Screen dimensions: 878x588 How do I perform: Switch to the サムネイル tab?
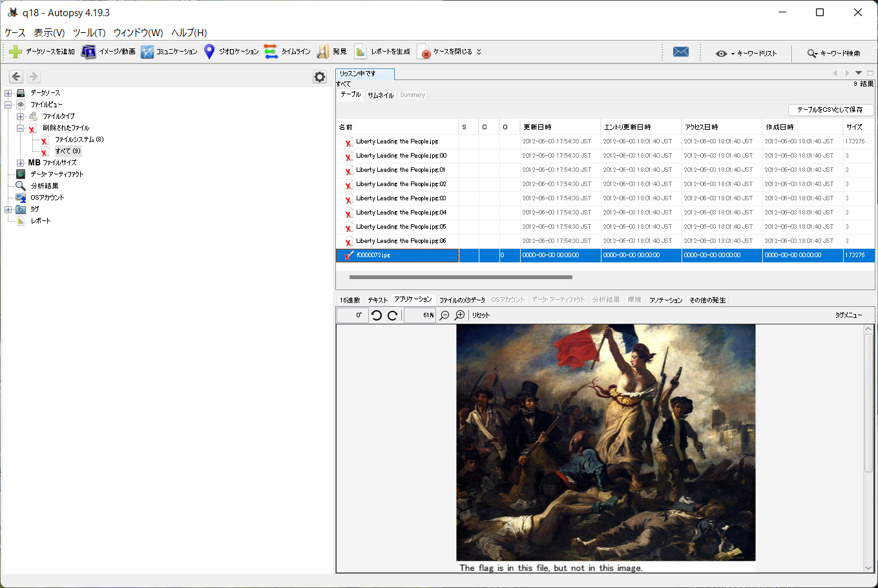[381, 95]
